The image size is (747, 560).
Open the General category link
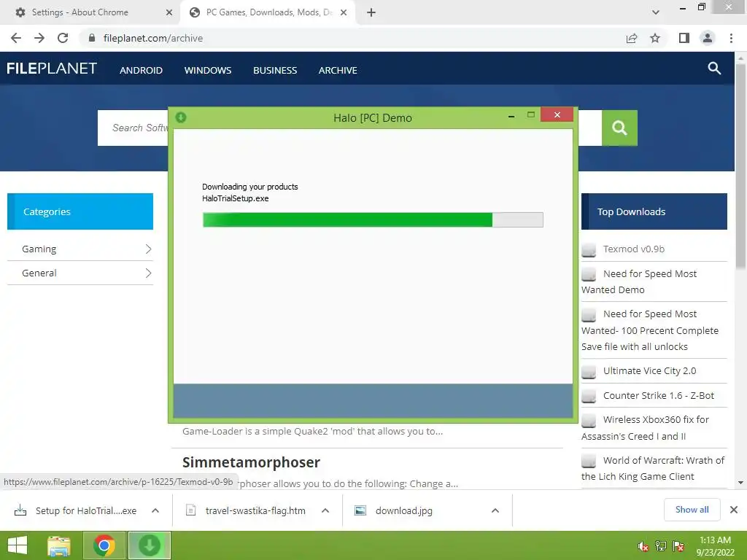click(39, 273)
